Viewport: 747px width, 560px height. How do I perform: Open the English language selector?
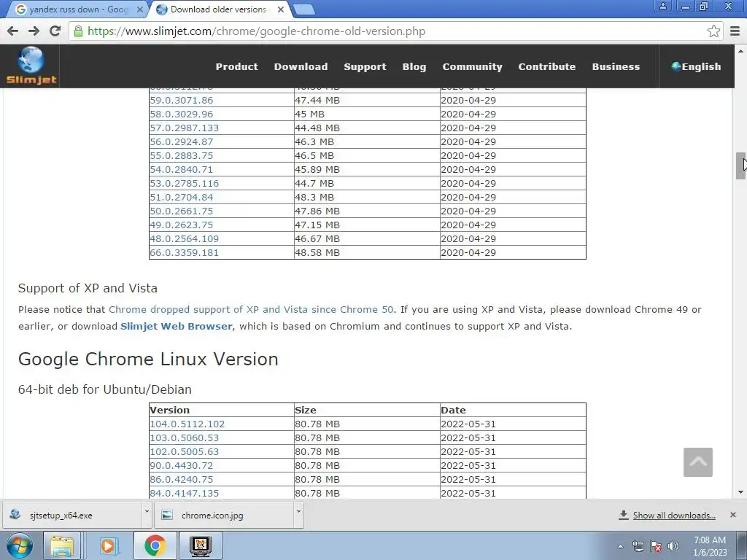coord(696,66)
